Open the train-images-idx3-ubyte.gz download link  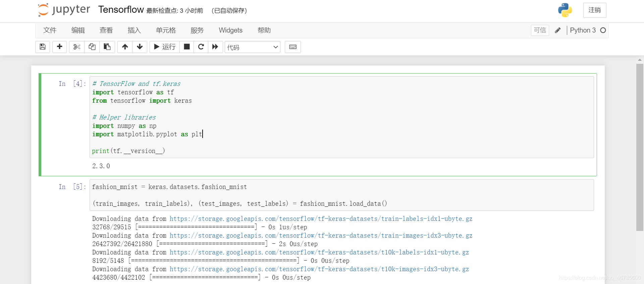[x=321, y=236]
